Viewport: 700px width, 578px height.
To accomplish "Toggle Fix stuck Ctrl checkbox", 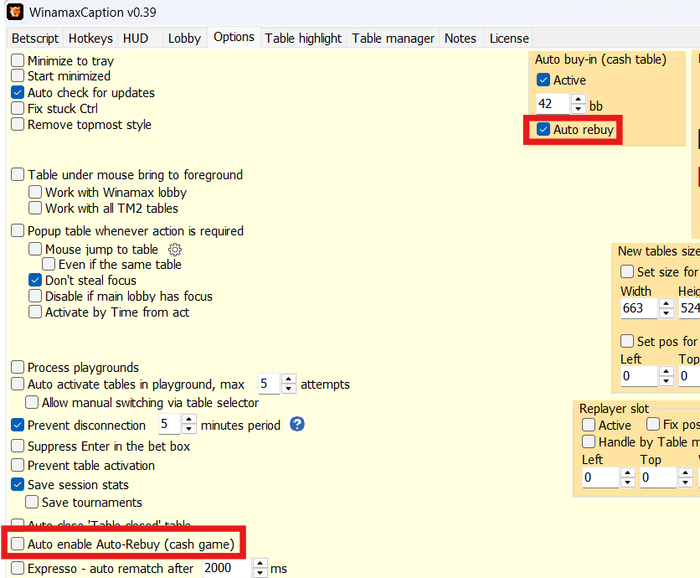I will point(17,108).
